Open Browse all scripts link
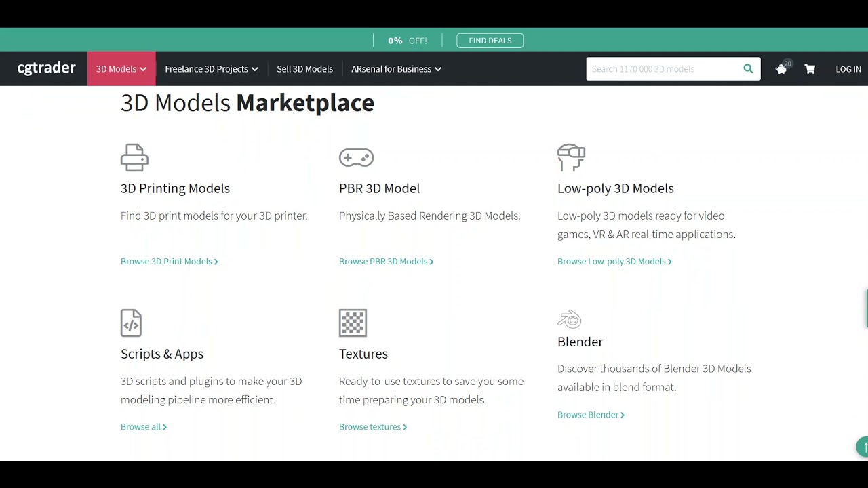Viewport: 868px width, 488px height. (x=144, y=426)
